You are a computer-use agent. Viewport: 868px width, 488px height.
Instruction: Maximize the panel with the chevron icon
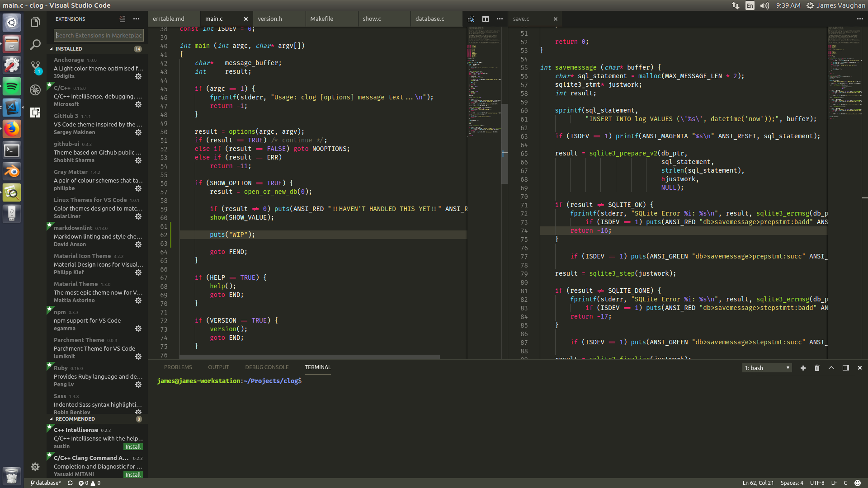(831, 368)
